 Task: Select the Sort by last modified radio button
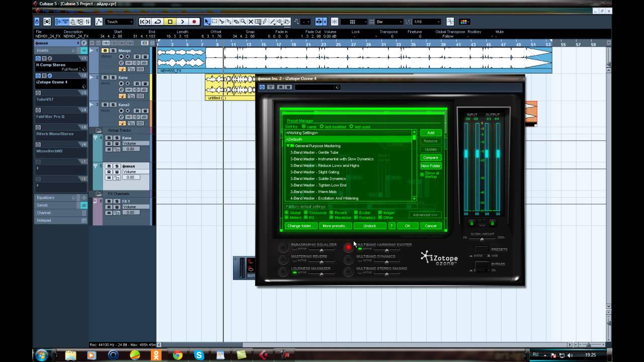[x=321, y=126]
